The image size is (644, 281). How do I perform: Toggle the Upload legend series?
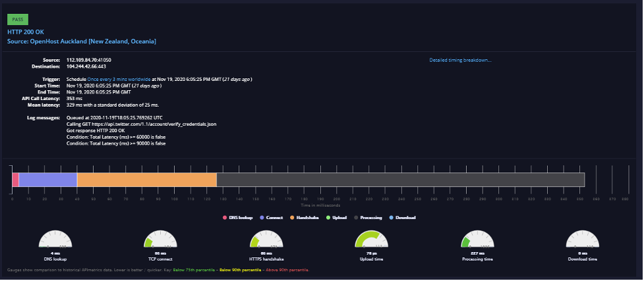point(336,217)
